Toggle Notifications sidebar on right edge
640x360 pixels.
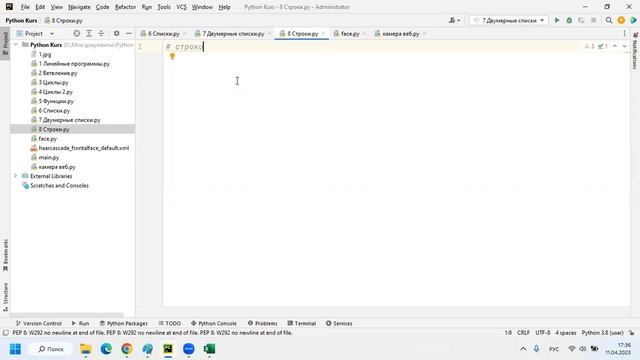pos(635,51)
